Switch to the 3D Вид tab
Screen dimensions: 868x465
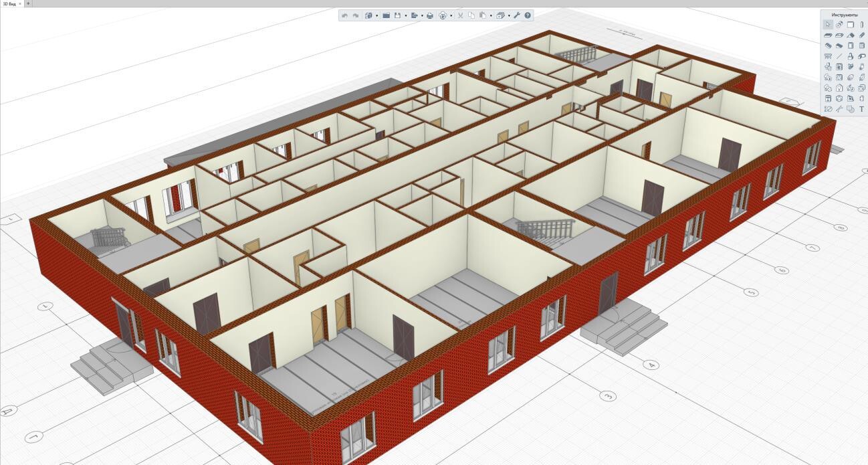(9, 3)
